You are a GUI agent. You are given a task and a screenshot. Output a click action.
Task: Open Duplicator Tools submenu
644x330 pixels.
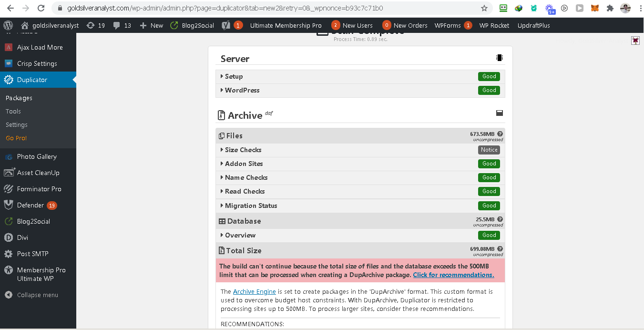[13, 111]
